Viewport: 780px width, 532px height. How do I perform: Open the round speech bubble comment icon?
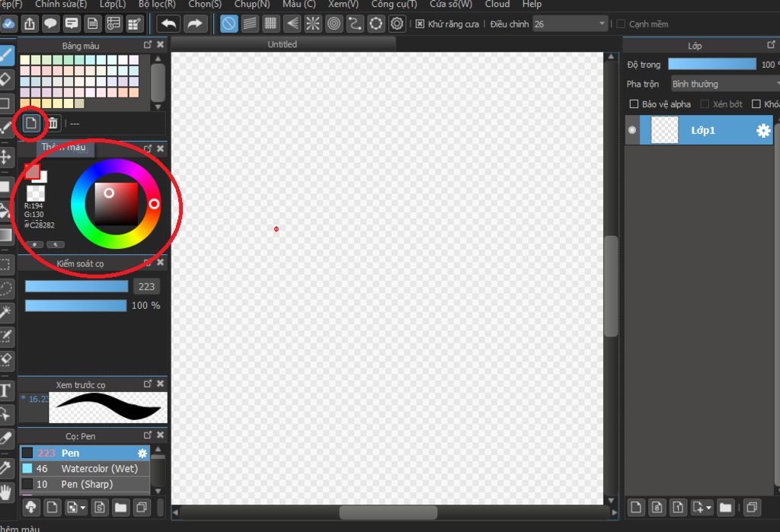click(x=50, y=24)
